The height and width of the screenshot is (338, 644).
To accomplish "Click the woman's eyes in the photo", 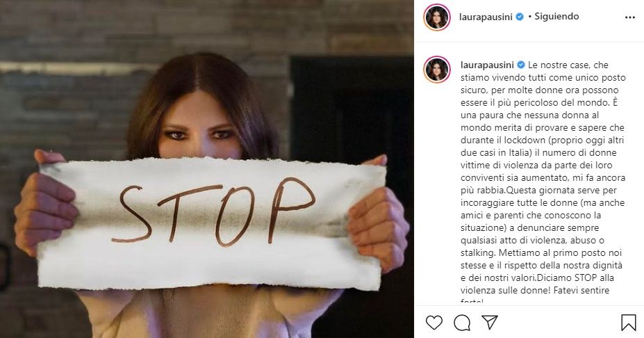I will (x=199, y=135).
